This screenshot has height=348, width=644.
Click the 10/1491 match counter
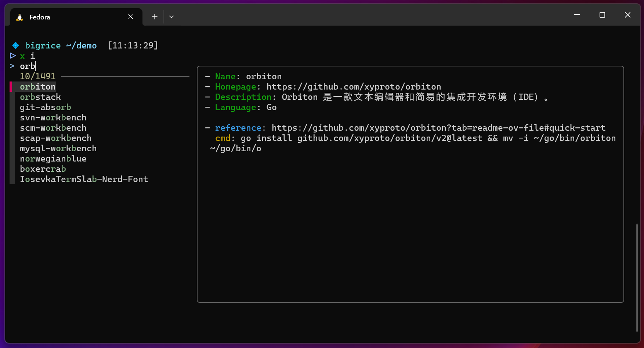tap(38, 76)
